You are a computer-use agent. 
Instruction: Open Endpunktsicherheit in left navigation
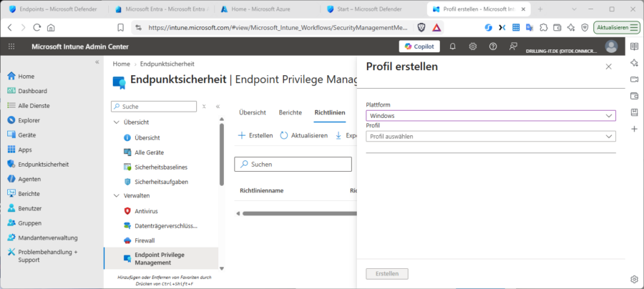pos(38,165)
